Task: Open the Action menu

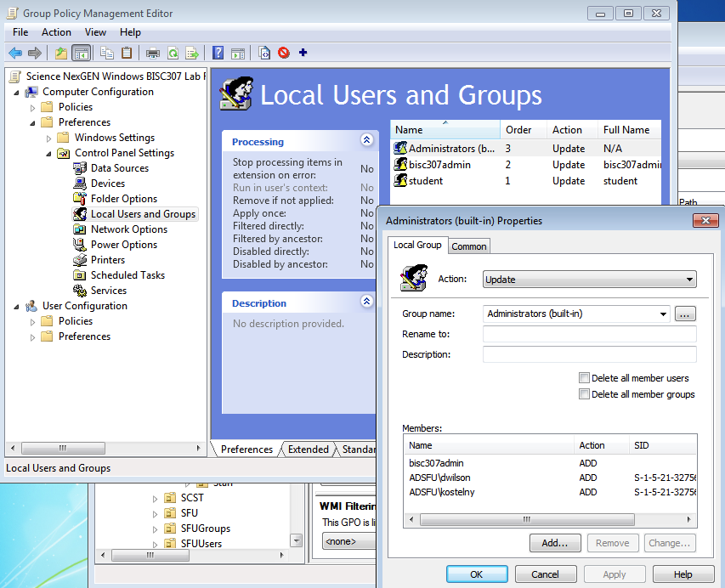Action: (x=57, y=32)
